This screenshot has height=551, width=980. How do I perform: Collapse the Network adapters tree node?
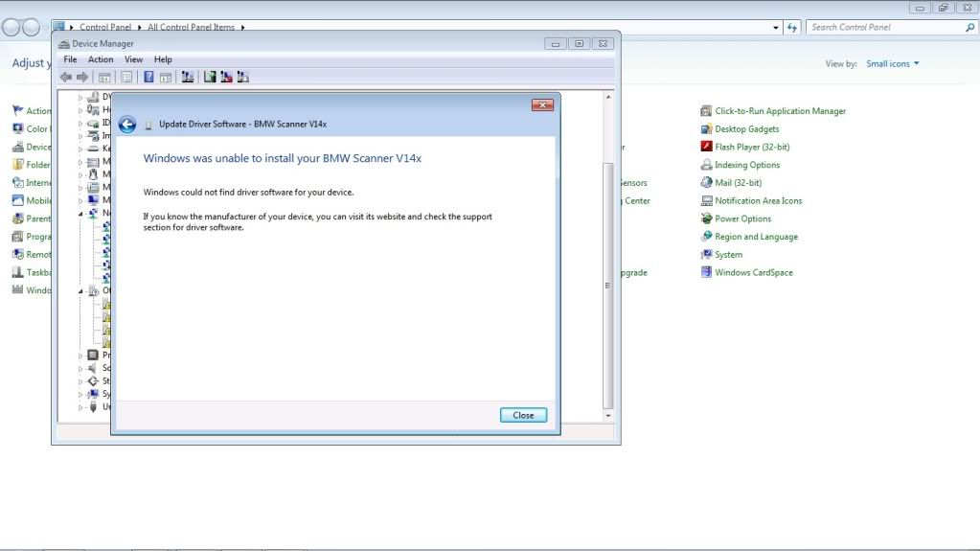pyautogui.click(x=81, y=214)
